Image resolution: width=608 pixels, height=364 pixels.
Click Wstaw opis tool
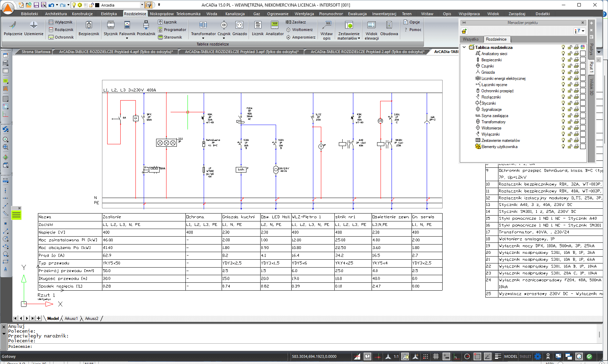(x=327, y=30)
